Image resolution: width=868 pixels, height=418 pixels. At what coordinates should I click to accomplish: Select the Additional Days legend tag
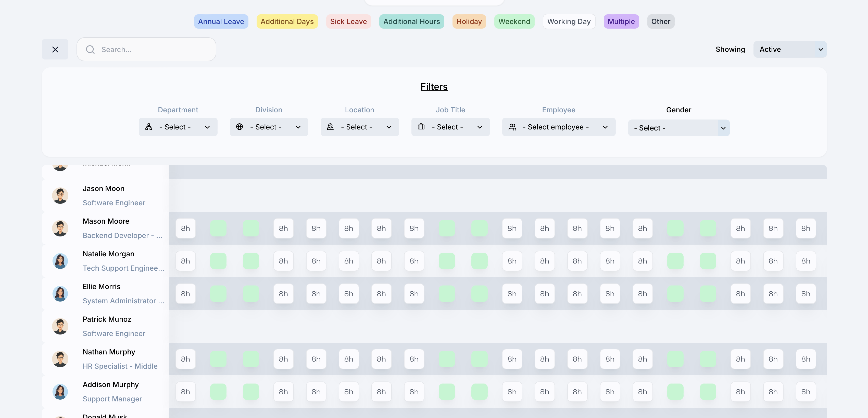click(287, 21)
